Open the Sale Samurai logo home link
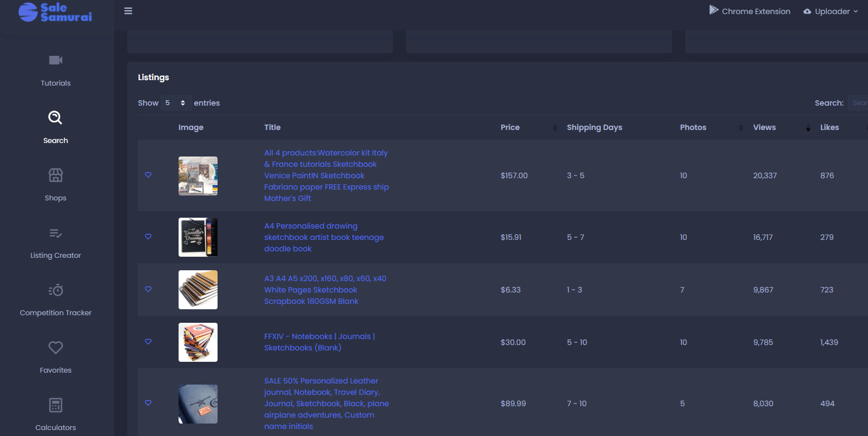This screenshot has height=436, width=868. [x=55, y=12]
